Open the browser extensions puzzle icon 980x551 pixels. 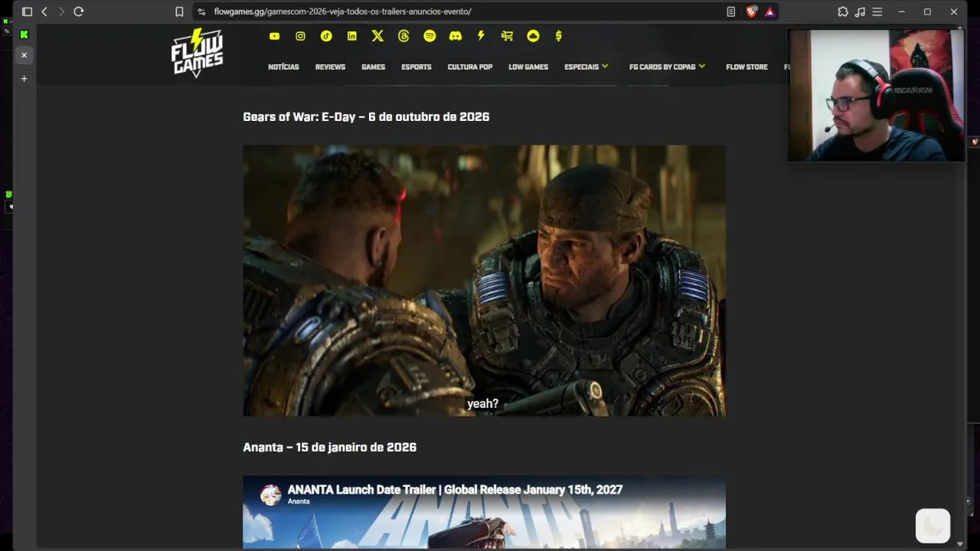click(x=843, y=11)
